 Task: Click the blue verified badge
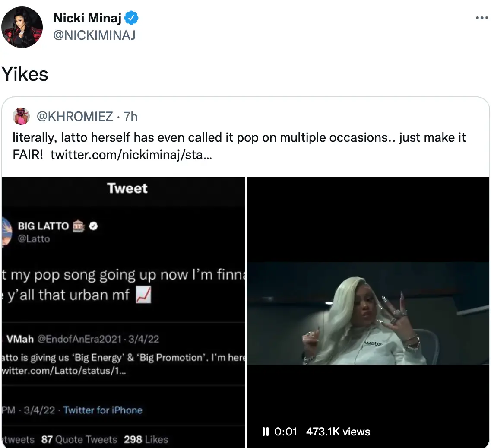pyautogui.click(x=131, y=18)
